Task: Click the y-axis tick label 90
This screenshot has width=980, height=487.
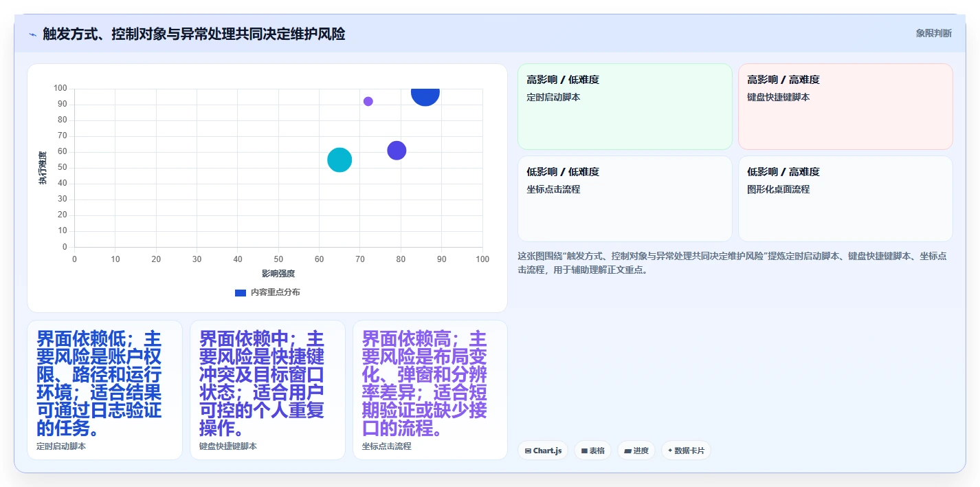Action: tap(63, 104)
